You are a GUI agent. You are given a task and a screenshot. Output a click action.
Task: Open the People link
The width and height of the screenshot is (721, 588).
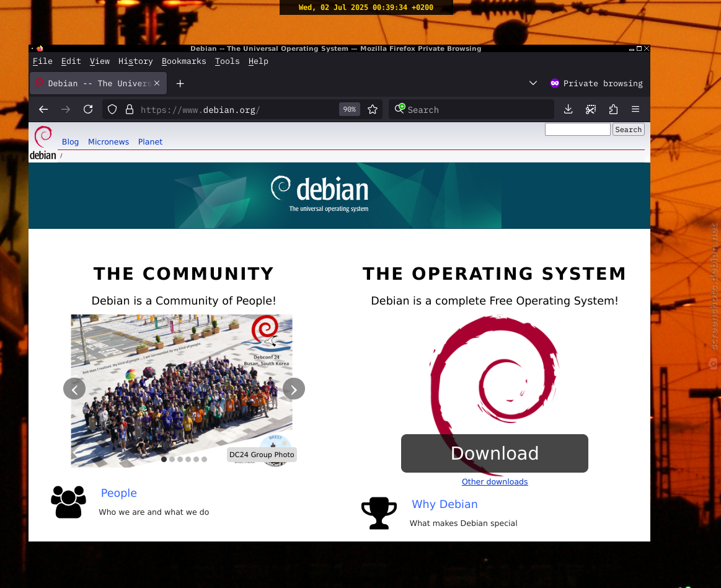(x=118, y=492)
